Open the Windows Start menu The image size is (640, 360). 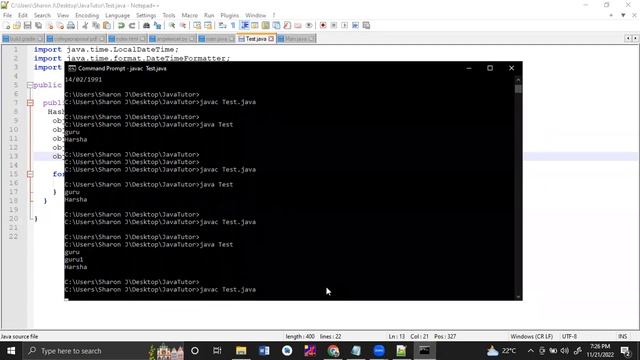[11, 351]
